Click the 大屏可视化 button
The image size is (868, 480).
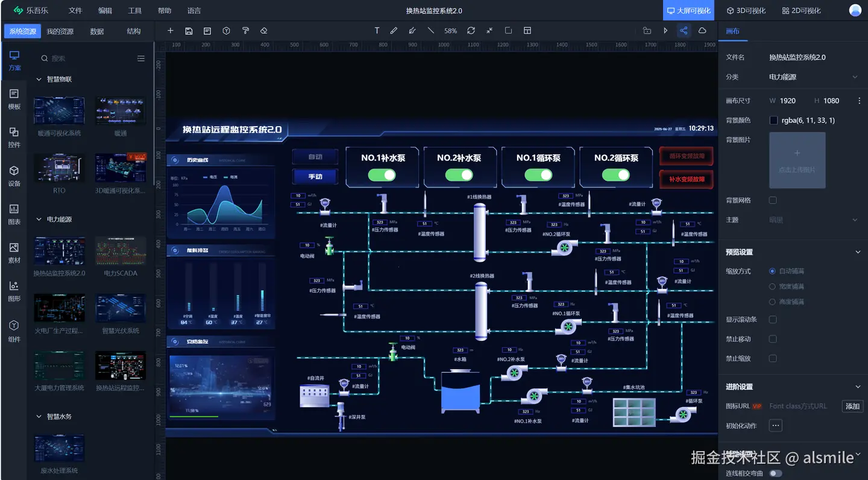(689, 10)
